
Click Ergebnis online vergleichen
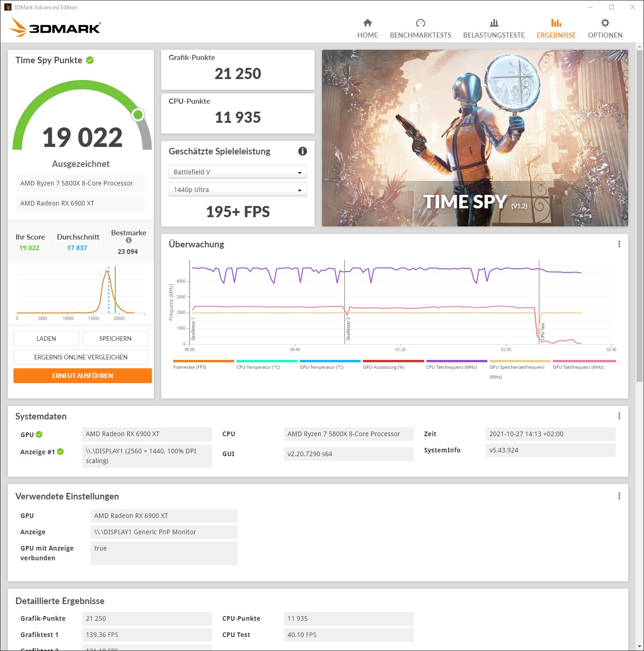click(81, 357)
